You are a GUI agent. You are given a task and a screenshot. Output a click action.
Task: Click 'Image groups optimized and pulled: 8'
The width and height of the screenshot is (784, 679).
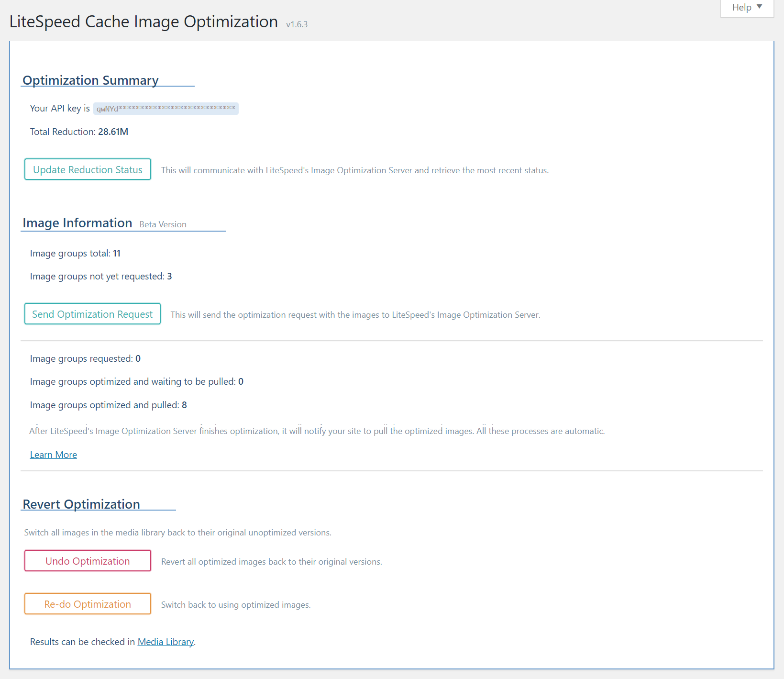(x=109, y=405)
